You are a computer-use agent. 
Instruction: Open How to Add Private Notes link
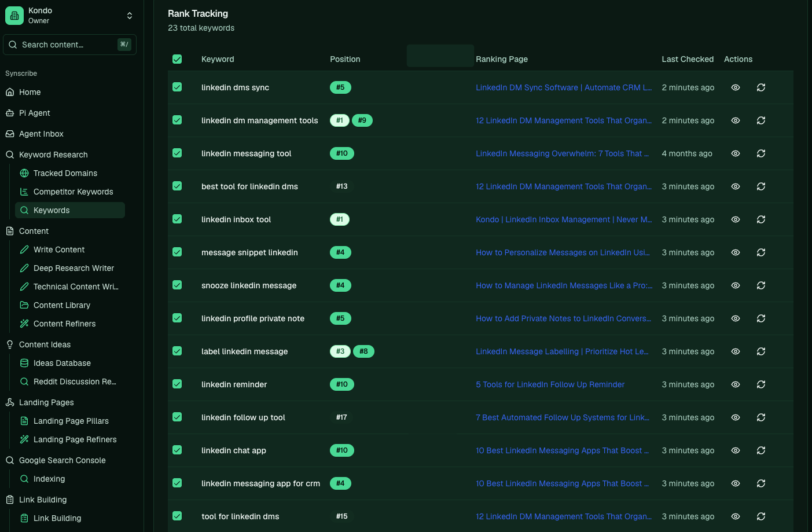click(x=563, y=318)
